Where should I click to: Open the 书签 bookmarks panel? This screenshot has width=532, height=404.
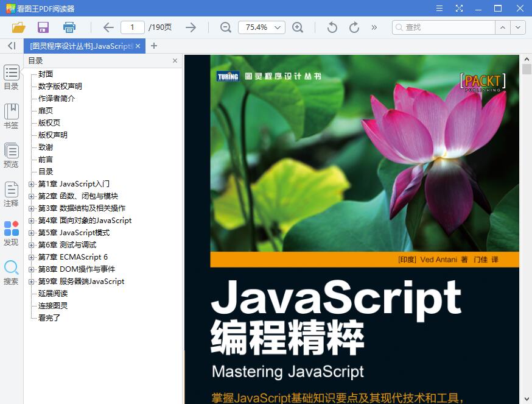tap(11, 116)
